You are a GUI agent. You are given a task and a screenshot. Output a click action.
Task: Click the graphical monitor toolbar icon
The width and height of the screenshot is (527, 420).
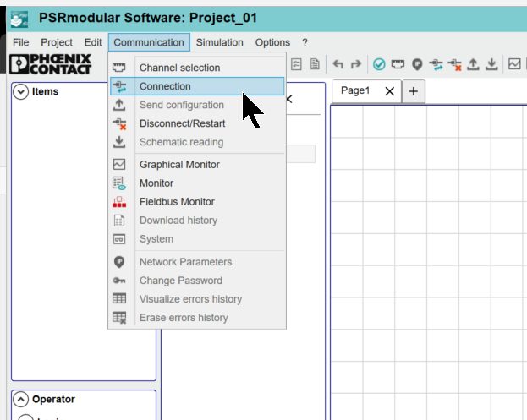pyautogui.click(x=514, y=63)
